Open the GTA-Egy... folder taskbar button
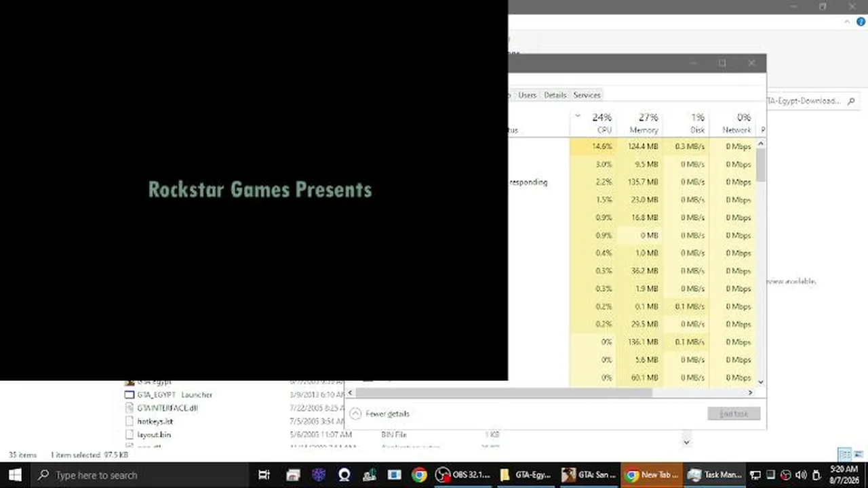This screenshot has width=868, height=488. pos(526,475)
